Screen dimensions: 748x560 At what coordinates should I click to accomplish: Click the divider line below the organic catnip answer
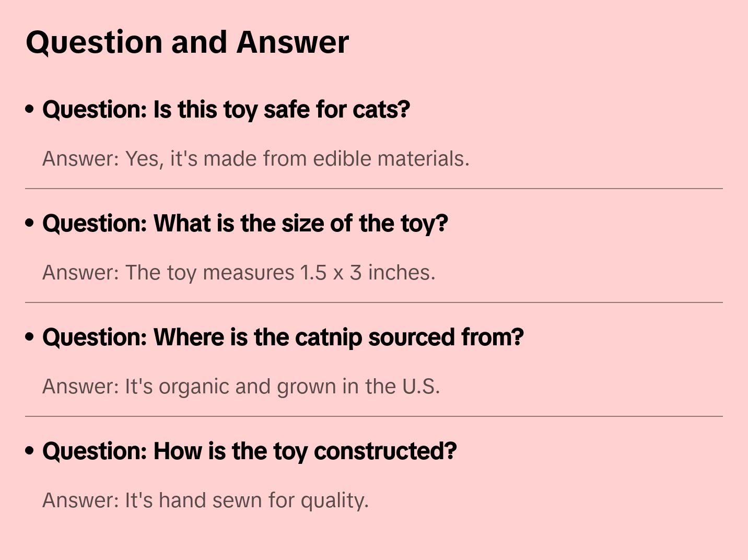[374, 416]
